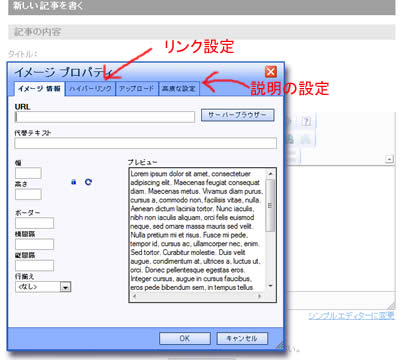Click the サーバーブラウザー button

(x=238, y=115)
